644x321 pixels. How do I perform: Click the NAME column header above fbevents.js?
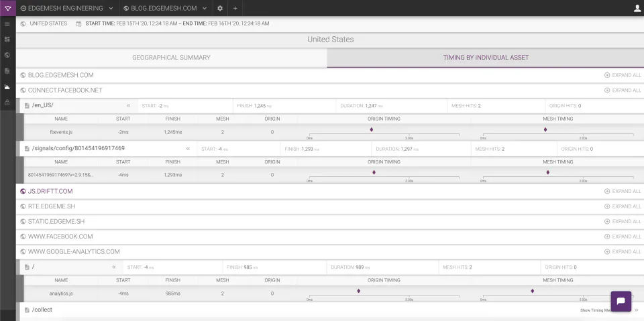pyautogui.click(x=61, y=119)
